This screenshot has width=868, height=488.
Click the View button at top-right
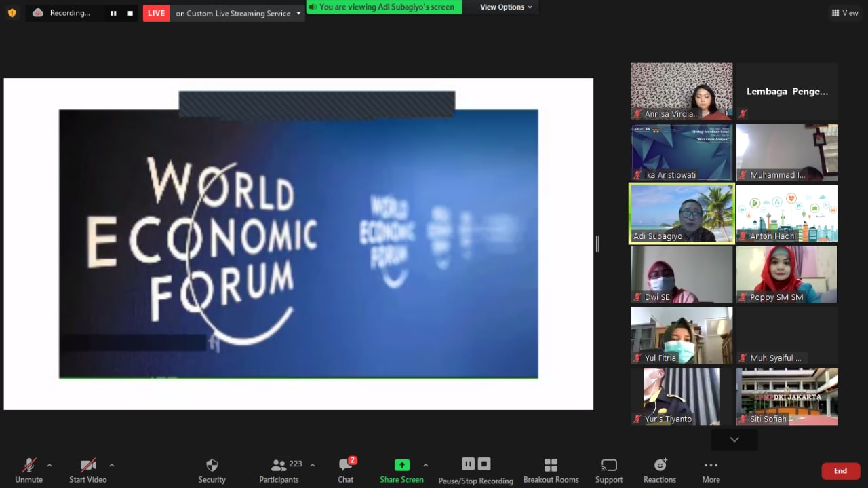click(x=844, y=13)
